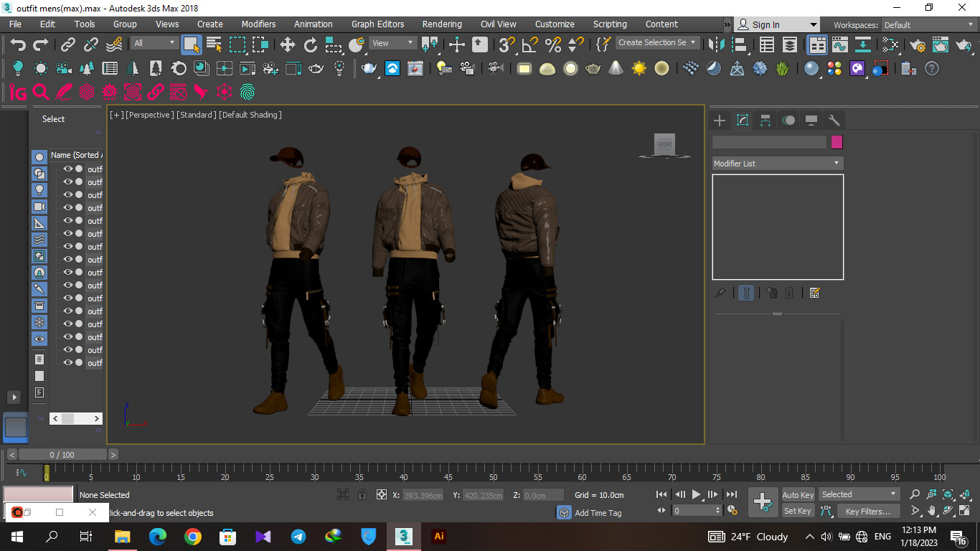Viewport: 980px width, 551px height.
Task: Click the Select and Link icon
Action: pos(69,44)
